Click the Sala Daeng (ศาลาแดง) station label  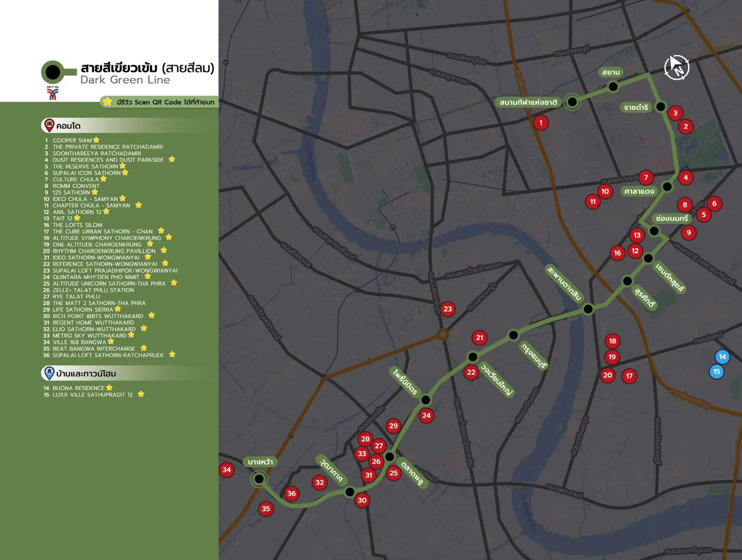pyautogui.click(x=639, y=191)
